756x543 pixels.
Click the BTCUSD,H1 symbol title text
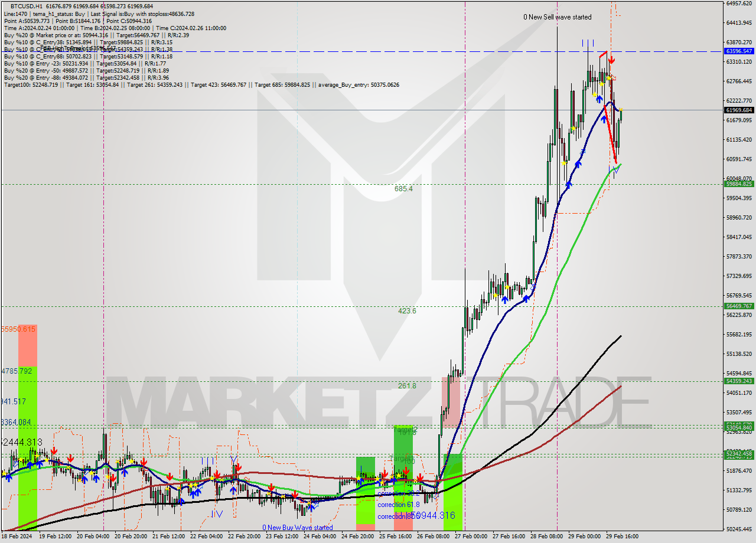point(27,6)
